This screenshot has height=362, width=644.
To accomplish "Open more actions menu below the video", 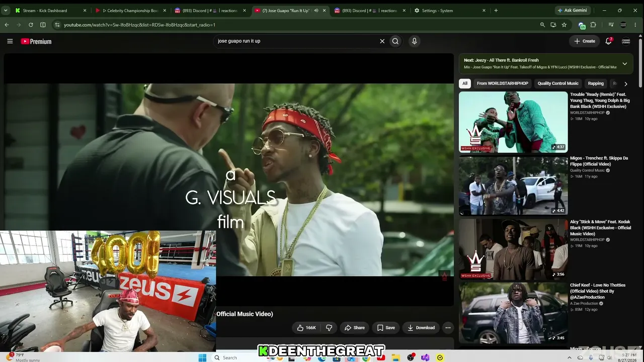I will pyautogui.click(x=448, y=328).
